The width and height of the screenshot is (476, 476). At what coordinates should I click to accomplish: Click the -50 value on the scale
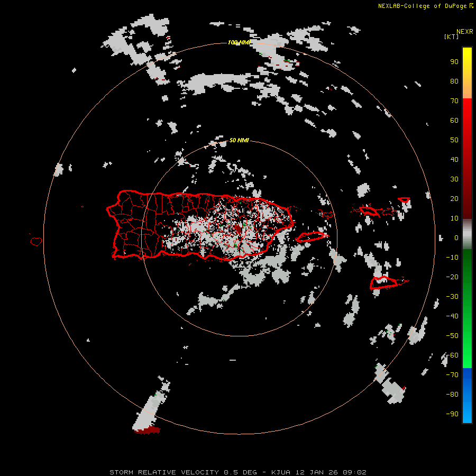click(x=452, y=336)
